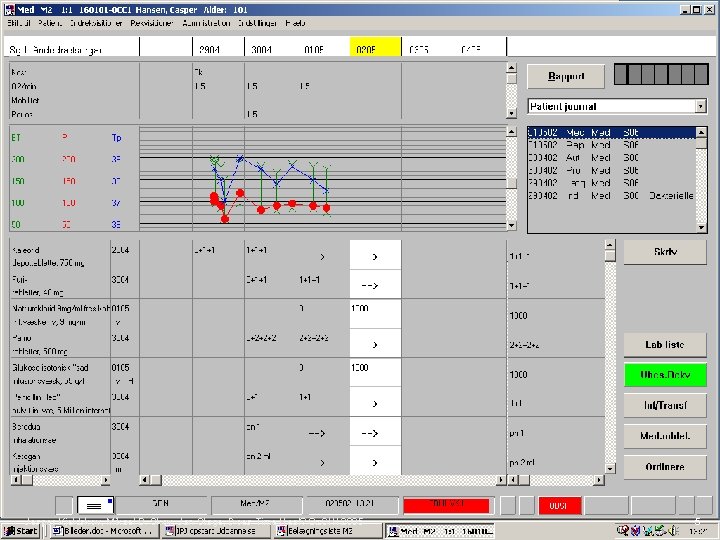
Task: Select the highlighted top row in journal list
Action: 611,132
